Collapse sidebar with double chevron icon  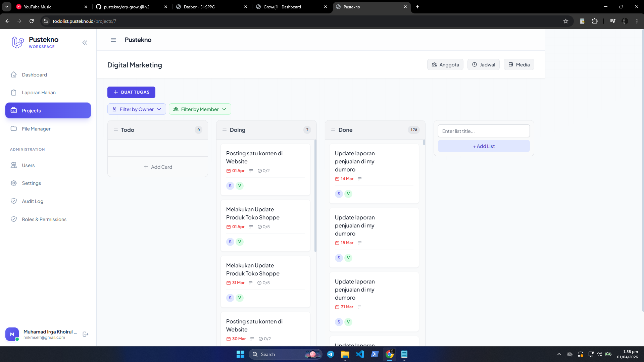(x=85, y=43)
